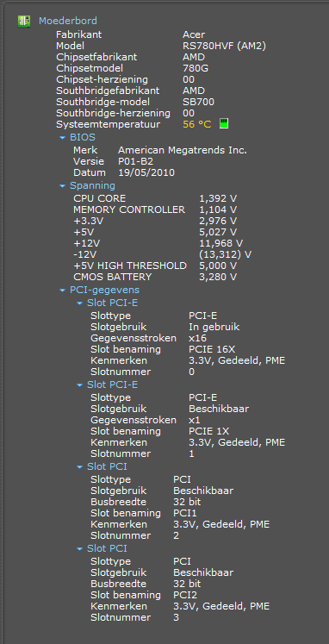
Task: Select the RS780HVF (AM2) model value
Action: (x=225, y=46)
